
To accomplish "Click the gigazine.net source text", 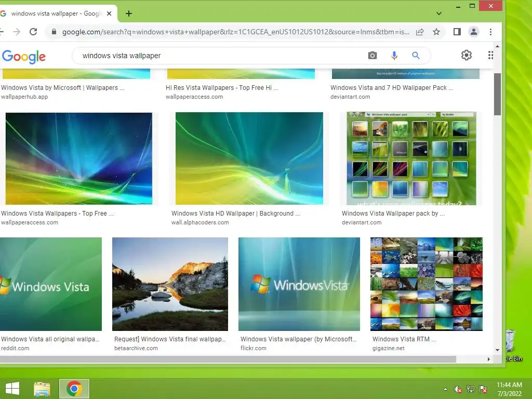I will (389, 348).
